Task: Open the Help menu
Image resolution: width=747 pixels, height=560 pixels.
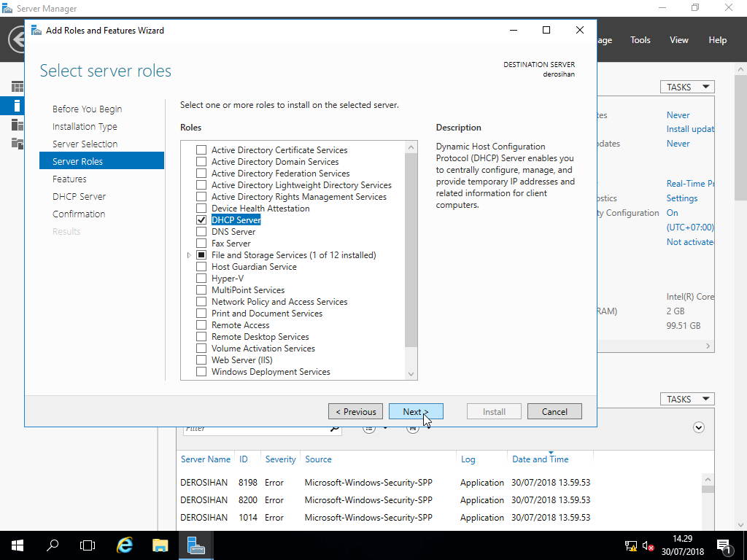Action: tap(718, 40)
